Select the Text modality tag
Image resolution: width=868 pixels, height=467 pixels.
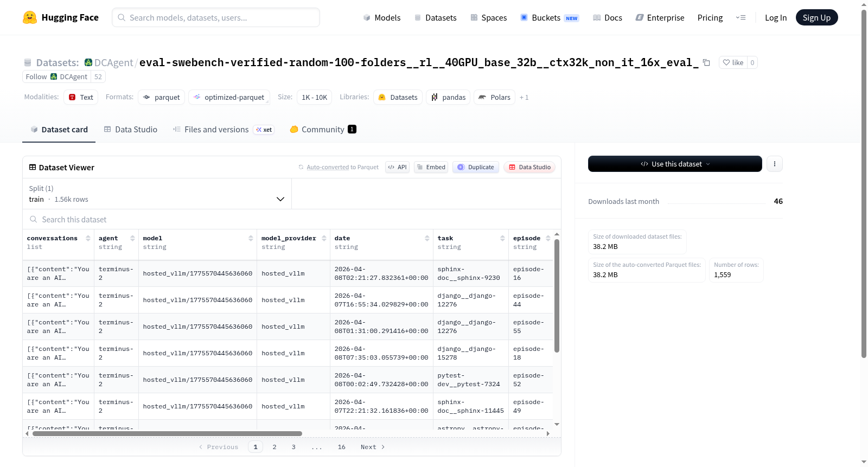coord(81,97)
